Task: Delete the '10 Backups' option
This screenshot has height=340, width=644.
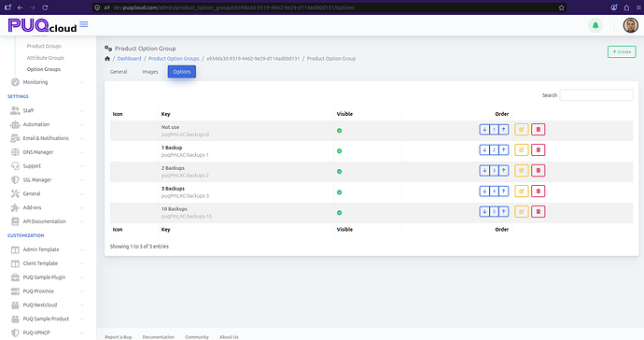Action: coord(538,212)
